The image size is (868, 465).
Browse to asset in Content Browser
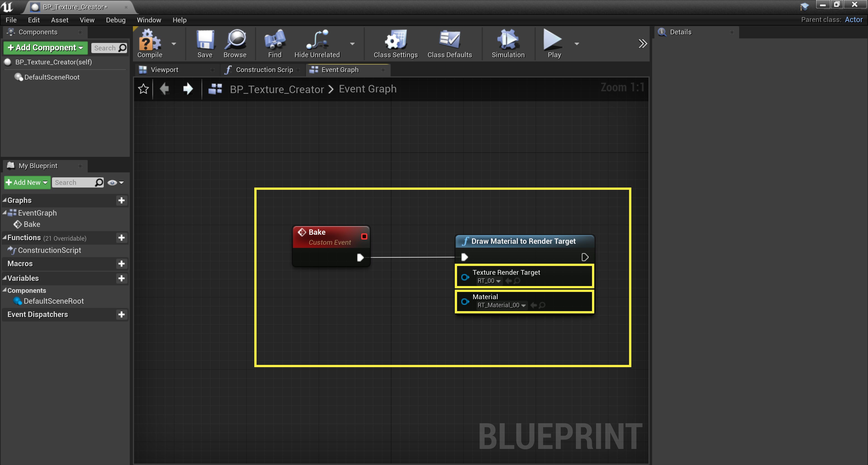click(235, 44)
